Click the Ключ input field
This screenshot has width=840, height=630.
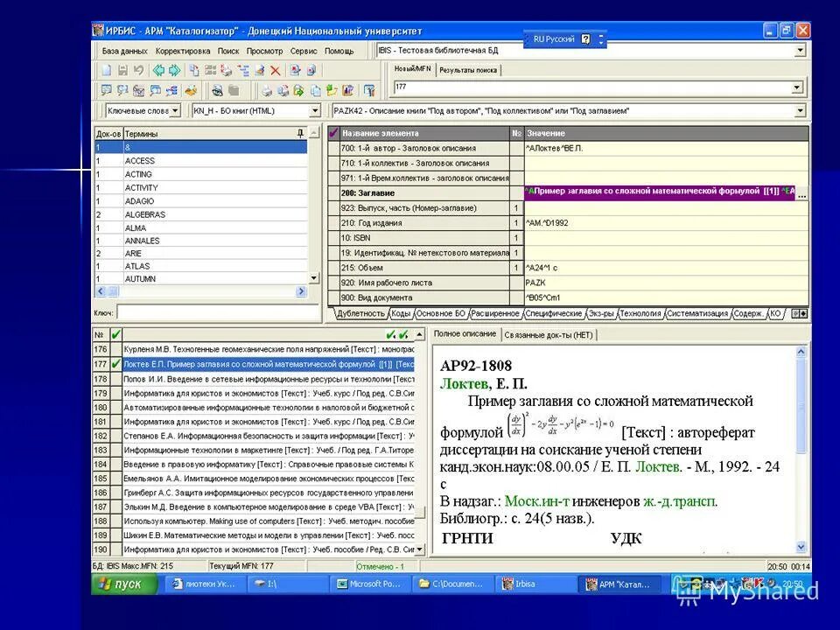218,312
